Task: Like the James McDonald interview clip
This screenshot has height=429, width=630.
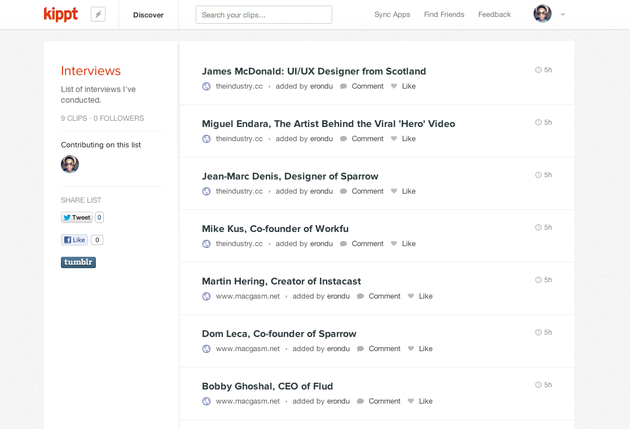Action: coord(403,87)
